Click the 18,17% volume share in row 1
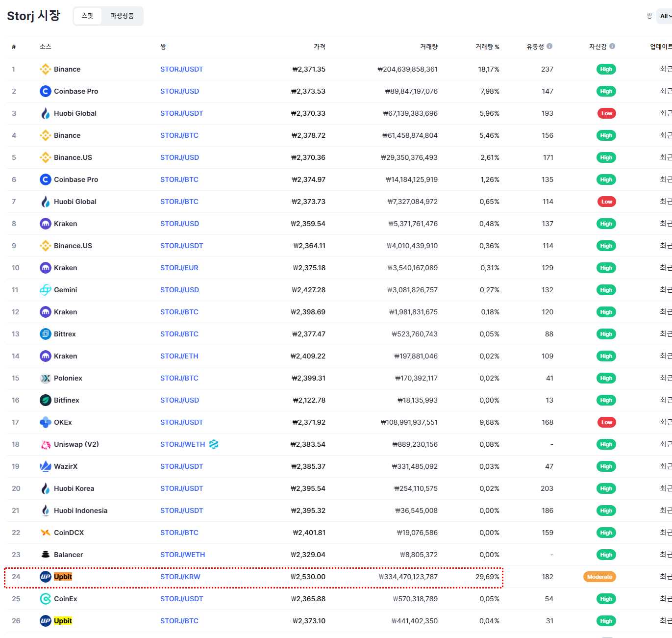672x638 pixels. coord(489,69)
